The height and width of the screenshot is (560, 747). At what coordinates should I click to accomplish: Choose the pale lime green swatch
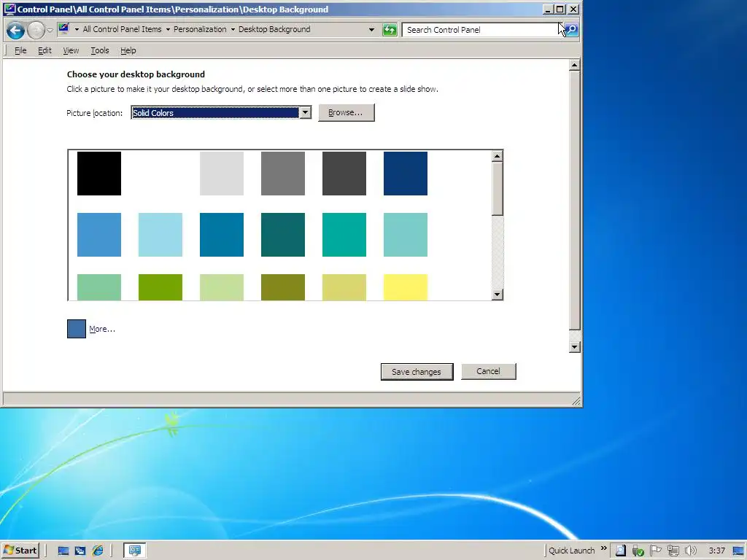point(222,287)
